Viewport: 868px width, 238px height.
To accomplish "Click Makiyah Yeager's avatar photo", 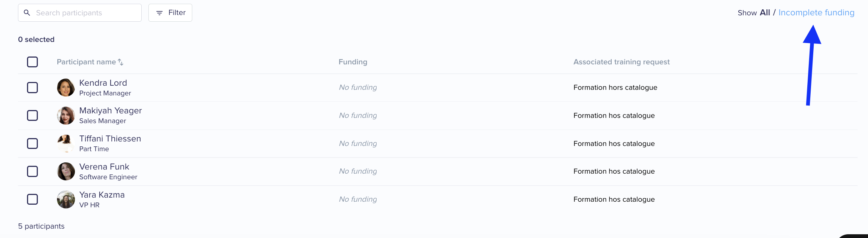I will [x=66, y=116].
